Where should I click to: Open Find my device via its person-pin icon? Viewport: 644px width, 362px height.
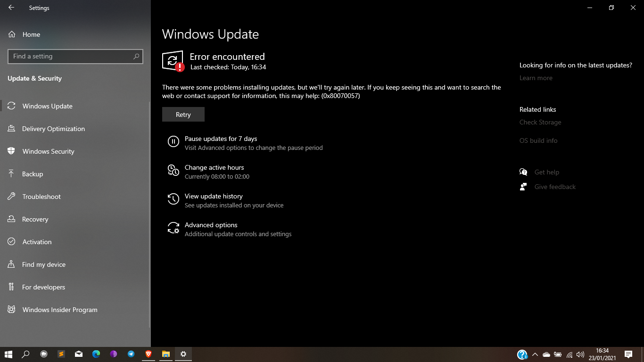pos(12,264)
